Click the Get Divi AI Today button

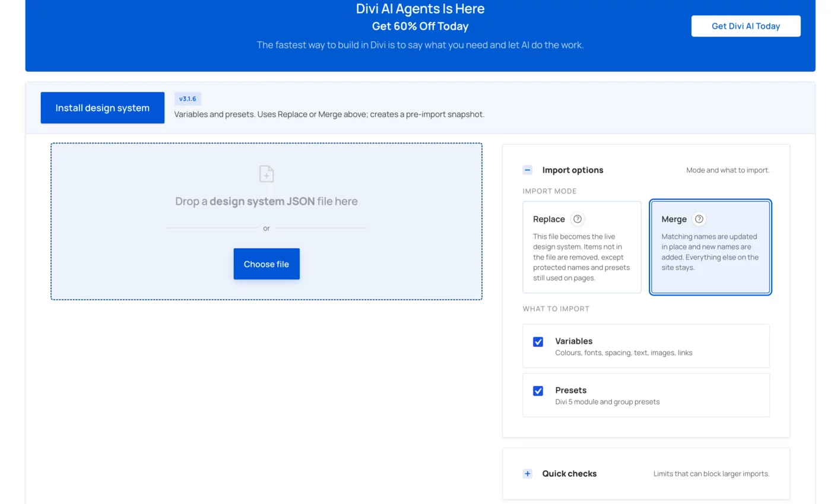pos(746,26)
